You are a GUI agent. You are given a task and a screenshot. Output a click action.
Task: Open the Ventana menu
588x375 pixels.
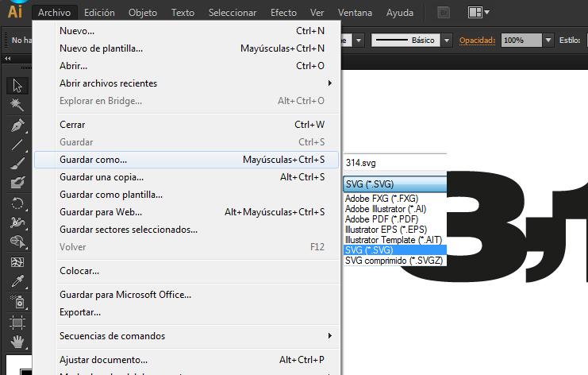pyautogui.click(x=355, y=13)
